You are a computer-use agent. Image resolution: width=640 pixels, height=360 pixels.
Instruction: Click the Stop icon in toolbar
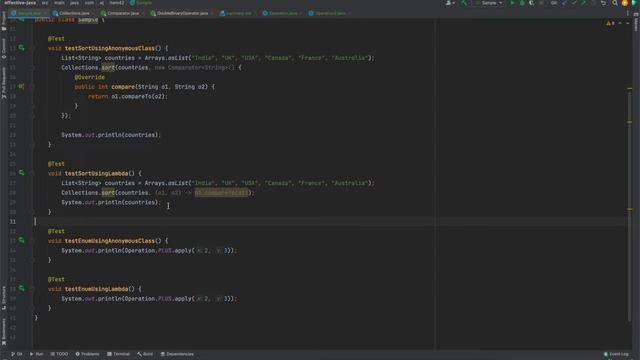point(542,3)
